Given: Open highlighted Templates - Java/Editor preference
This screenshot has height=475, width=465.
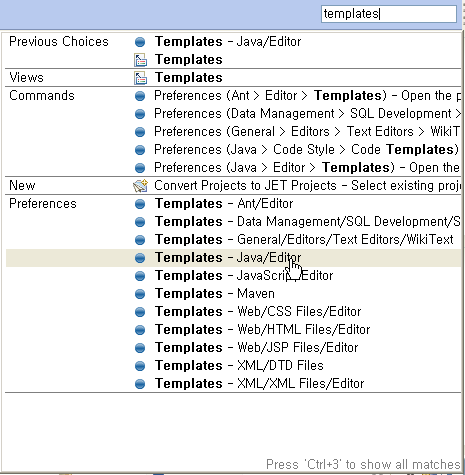Looking at the screenshot, I should click(228, 258).
